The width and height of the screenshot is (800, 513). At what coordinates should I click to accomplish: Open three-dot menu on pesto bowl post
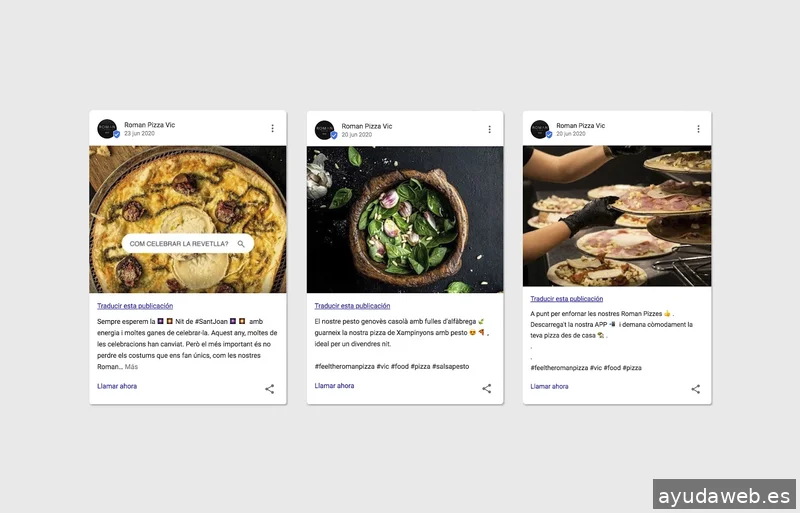click(489, 129)
